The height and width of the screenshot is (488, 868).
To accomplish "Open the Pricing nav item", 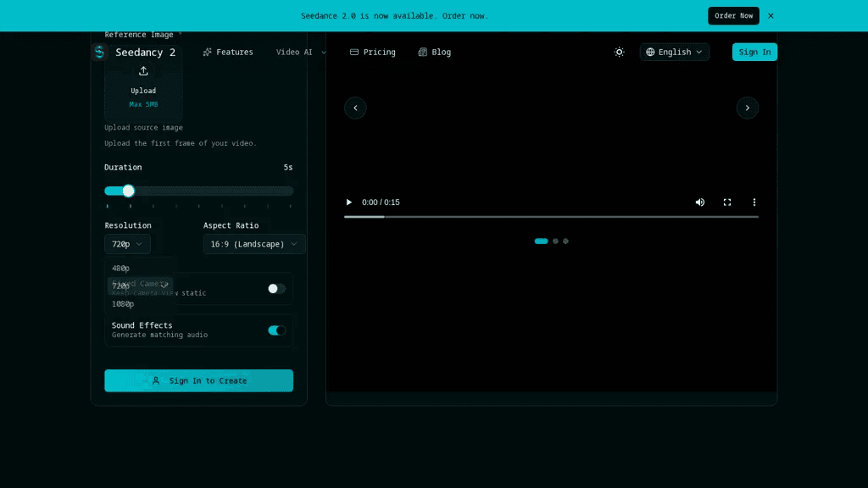I will coord(373,52).
